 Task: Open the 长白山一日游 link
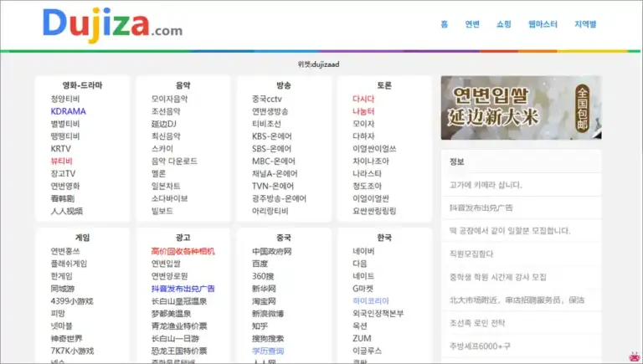[175, 339]
